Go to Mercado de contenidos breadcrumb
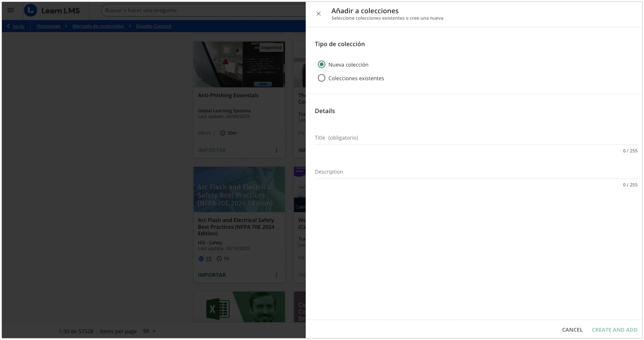Image resolution: width=644 pixels, height=340 pixels. pyautogui.click(x=98, y=26)
